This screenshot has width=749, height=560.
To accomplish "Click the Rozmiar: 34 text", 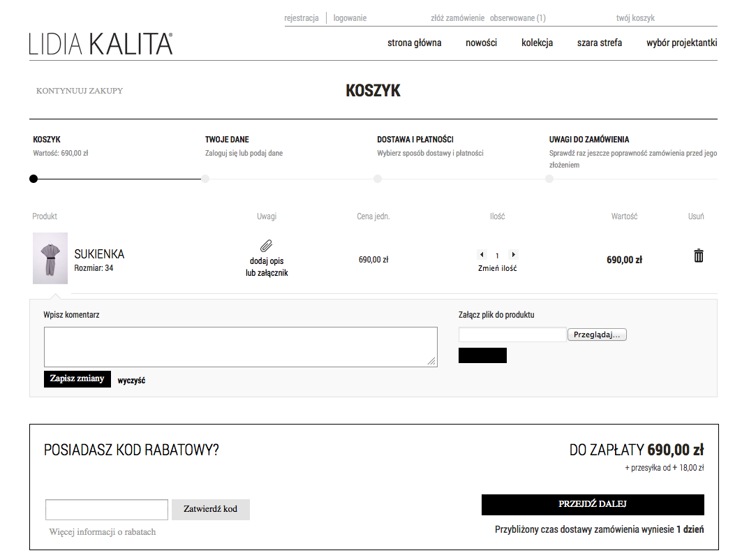I will (94, 268).
